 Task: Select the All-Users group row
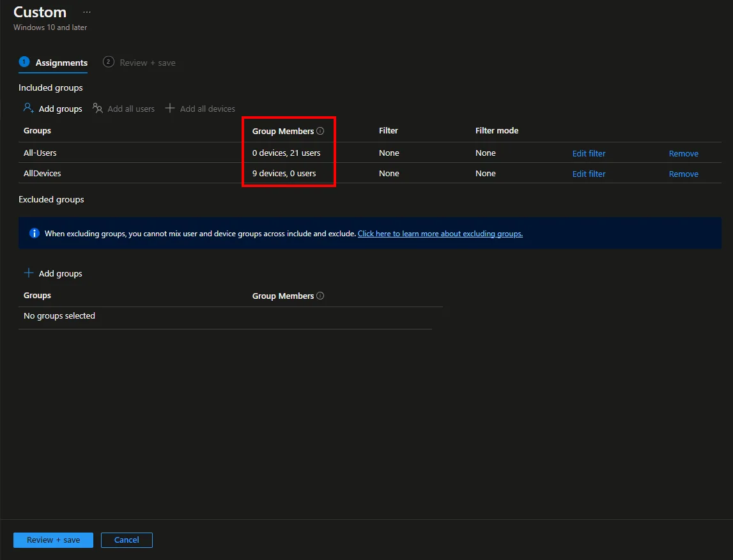[x=370, y=153]
